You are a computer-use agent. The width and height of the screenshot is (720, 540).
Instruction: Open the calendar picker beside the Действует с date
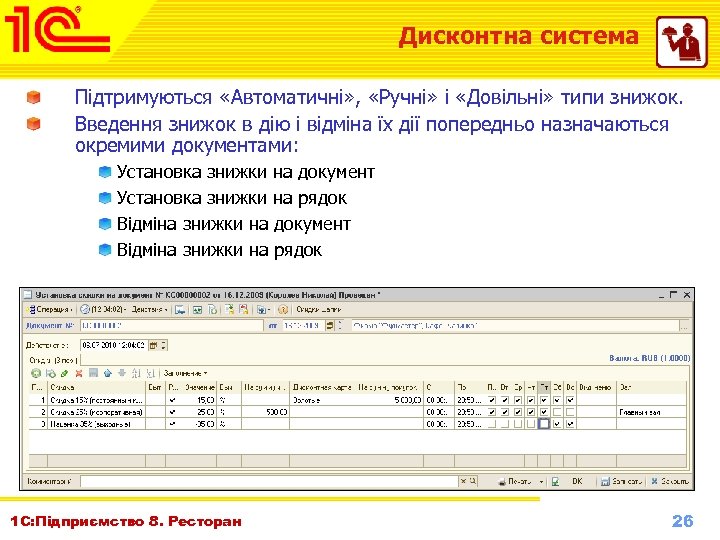(x=154, y=345)
